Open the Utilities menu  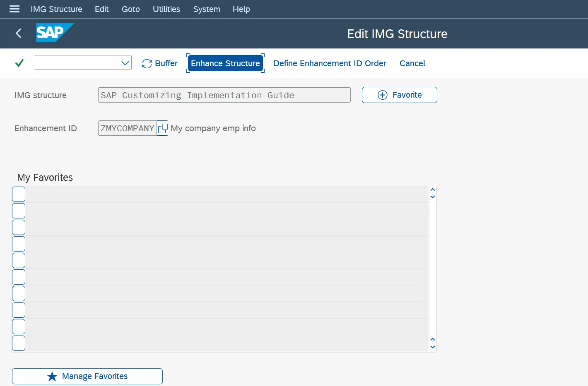click(166, 9)
